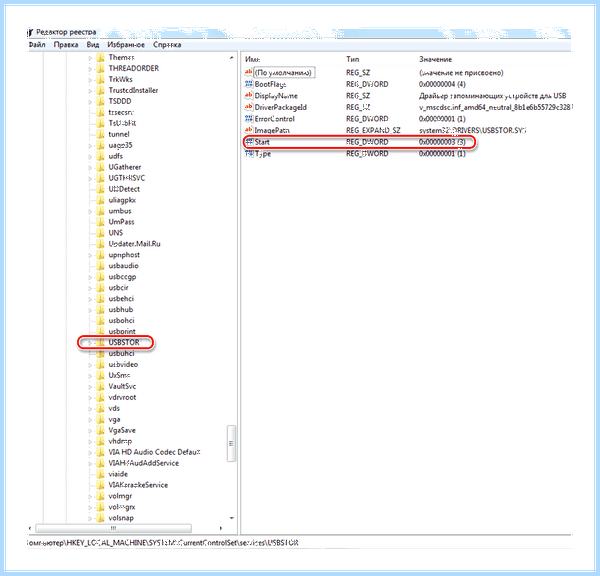This screenshot has width=600, height=576.
Task: Expand the volsnap key arrow
Action: point(90,518)
